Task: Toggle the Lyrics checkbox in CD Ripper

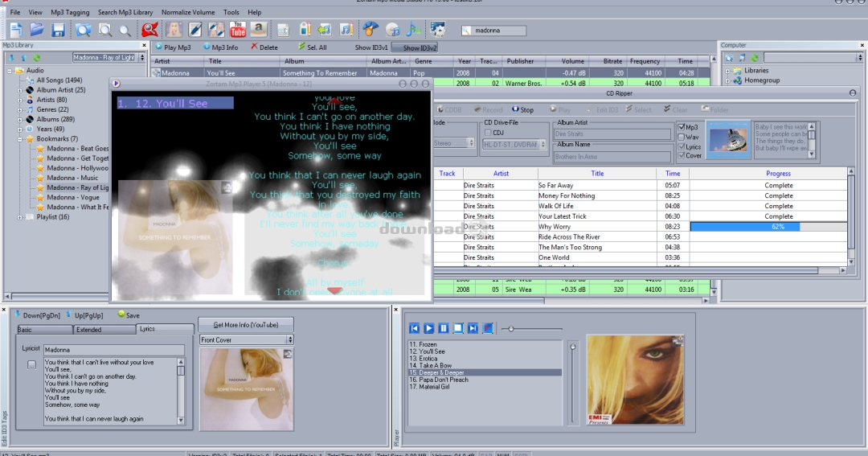Action: pos(682,147)
